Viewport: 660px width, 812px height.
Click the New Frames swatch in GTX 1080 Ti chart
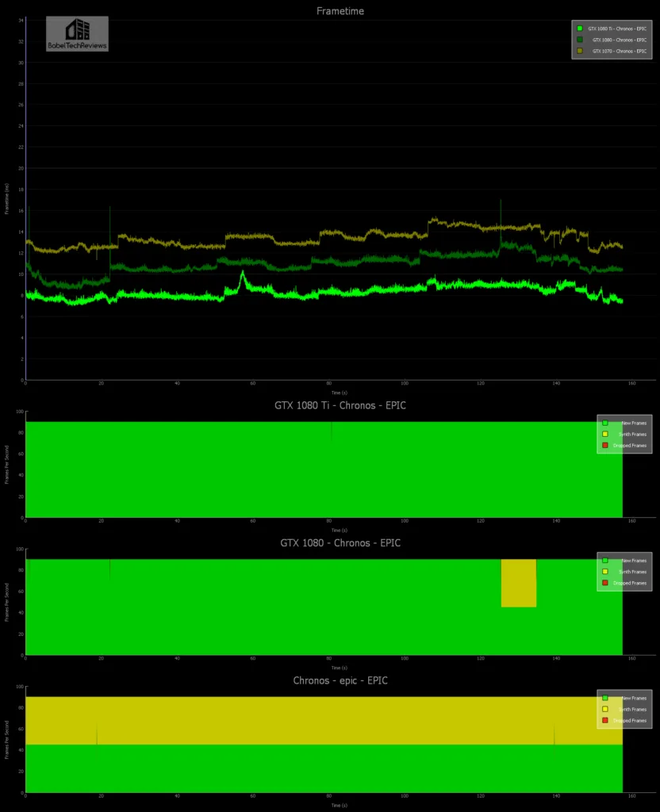[x=604, y=423]
